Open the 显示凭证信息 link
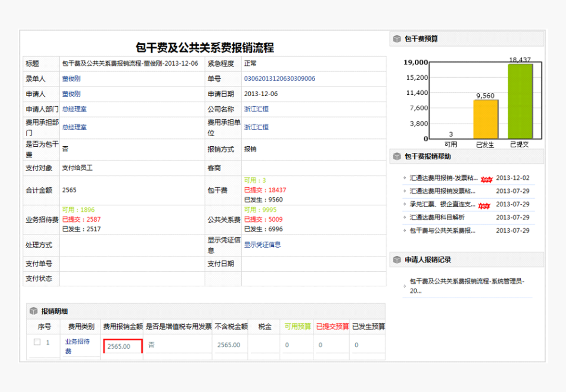This screenshot has height=392, width=566. point(262,245)
